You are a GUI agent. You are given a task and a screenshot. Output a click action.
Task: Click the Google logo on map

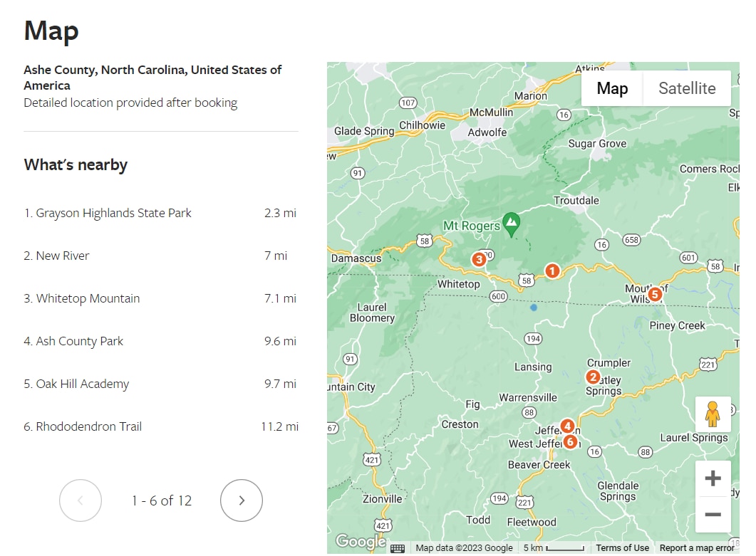pyautogui.click(x=359, y=542)
